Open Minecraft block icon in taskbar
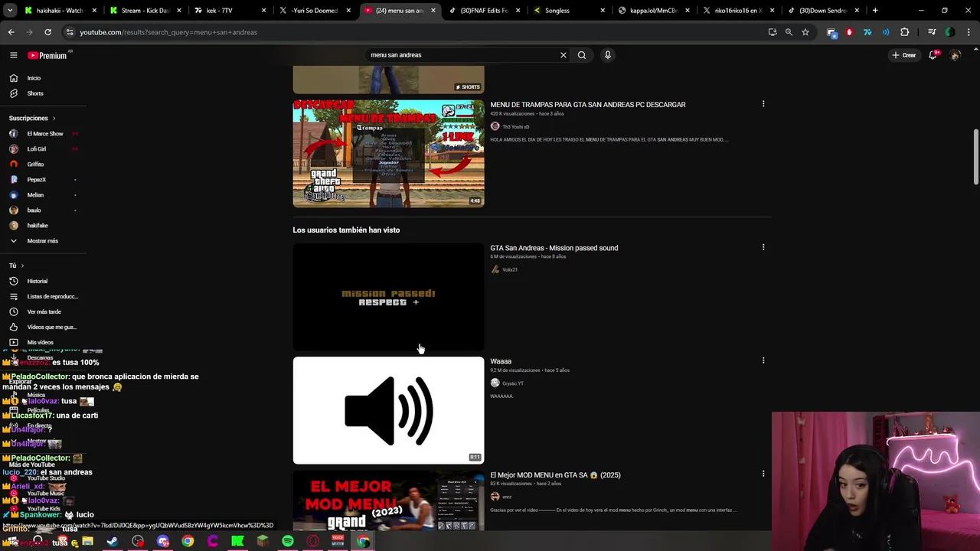 pos(263,541)
